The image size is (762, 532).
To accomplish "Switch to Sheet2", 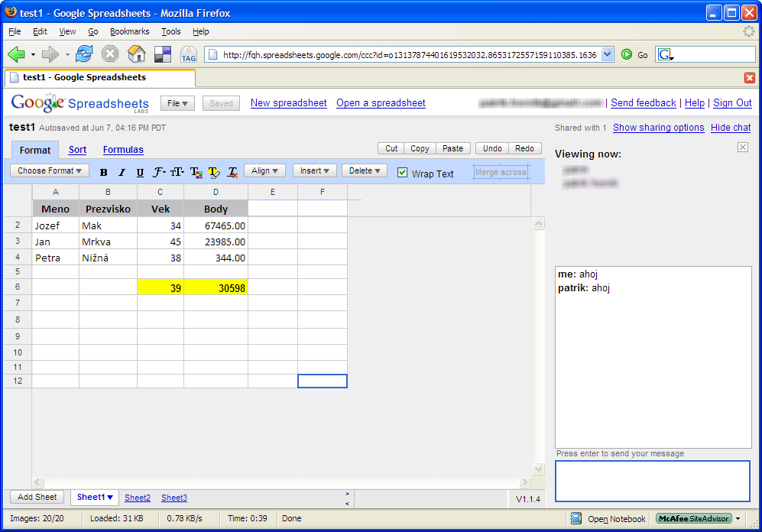I will click(x=138, y=498).
